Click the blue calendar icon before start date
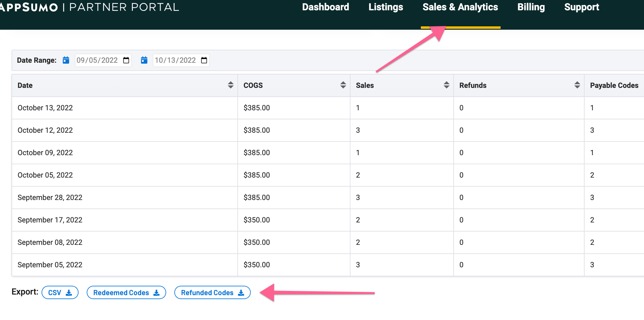644x320 pixels. point(66,60)
